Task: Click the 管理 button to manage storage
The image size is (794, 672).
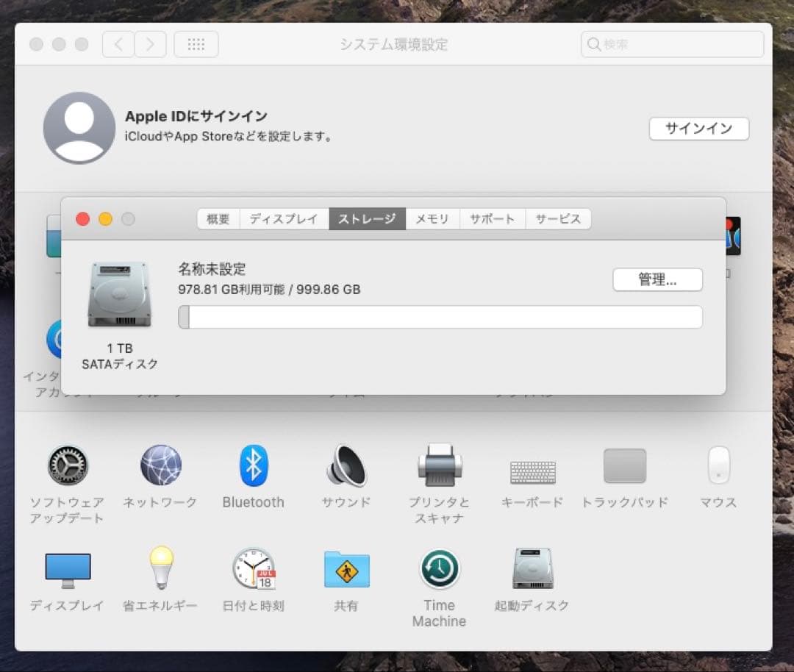Action: coord(657,280)
